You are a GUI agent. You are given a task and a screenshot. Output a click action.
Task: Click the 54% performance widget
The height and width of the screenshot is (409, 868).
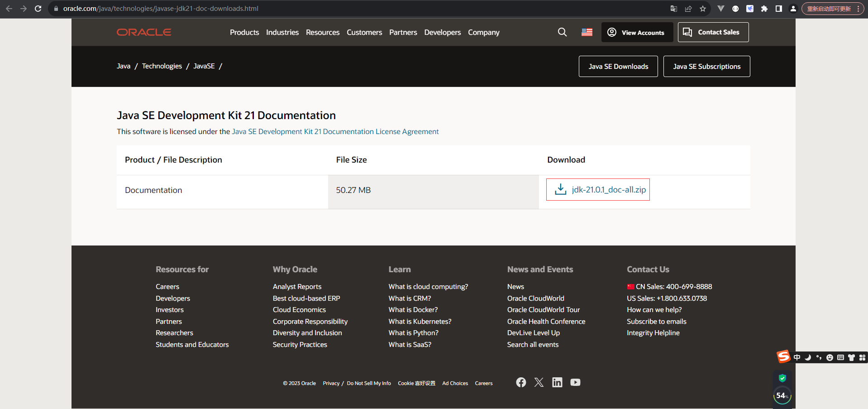[x=782, y=395]
